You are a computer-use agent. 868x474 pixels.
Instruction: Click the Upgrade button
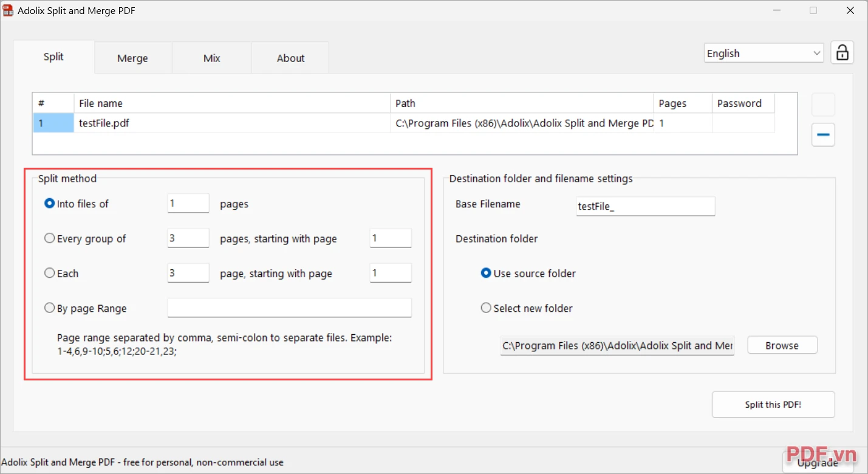point(818,463)
